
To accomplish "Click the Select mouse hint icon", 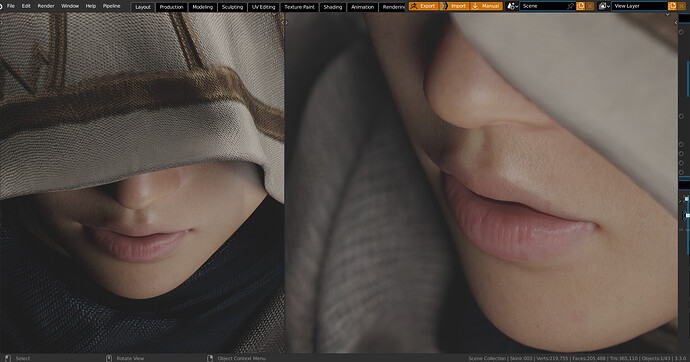I will click(7, 358).
